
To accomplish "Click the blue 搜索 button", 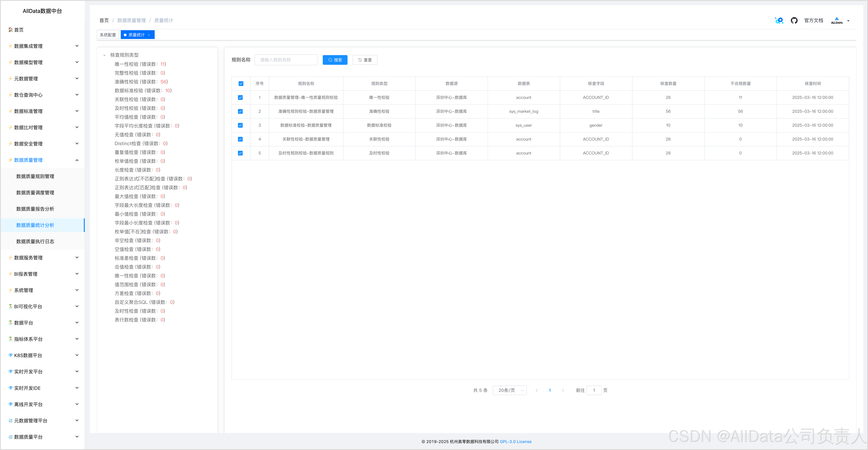I will [335, 60].
